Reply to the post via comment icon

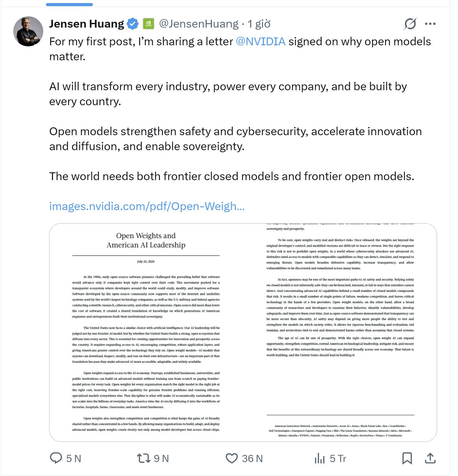click(56, 458)
